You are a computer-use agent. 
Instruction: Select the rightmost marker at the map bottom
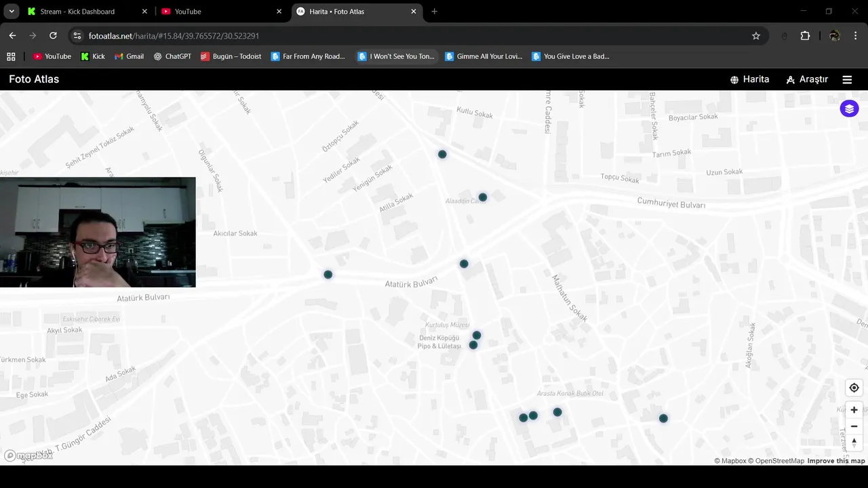pyautogui.click(x=663, y=418)
